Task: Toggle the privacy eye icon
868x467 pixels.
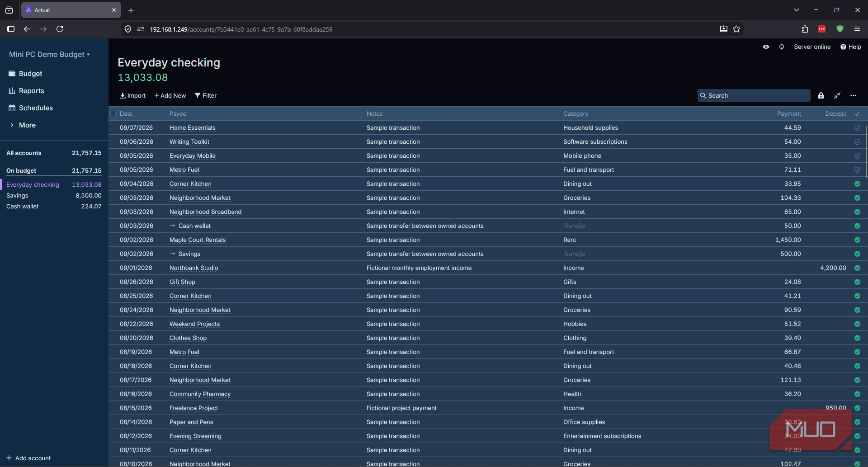Action: pyautogui.click(x=766, y=47)
